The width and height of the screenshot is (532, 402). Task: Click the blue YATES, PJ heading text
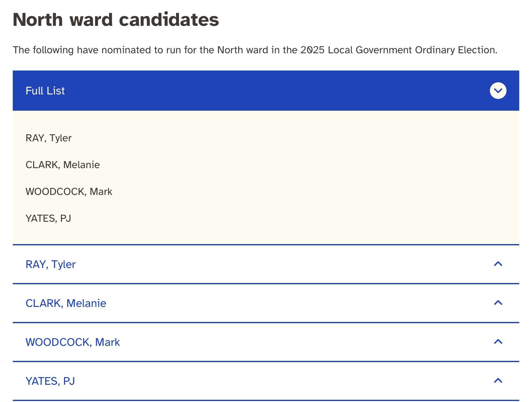click(50, 381)
